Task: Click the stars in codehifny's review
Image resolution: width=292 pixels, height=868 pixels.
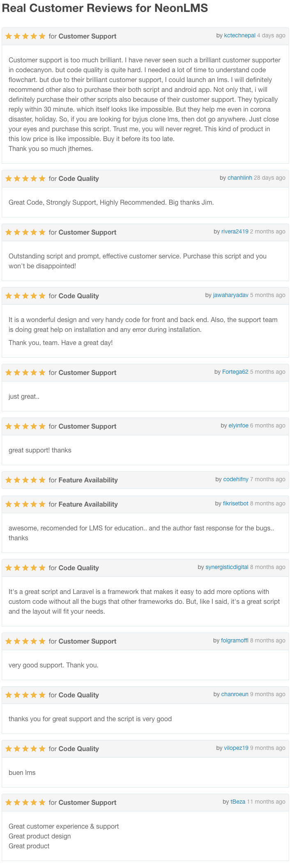Action: click(25, 480)
